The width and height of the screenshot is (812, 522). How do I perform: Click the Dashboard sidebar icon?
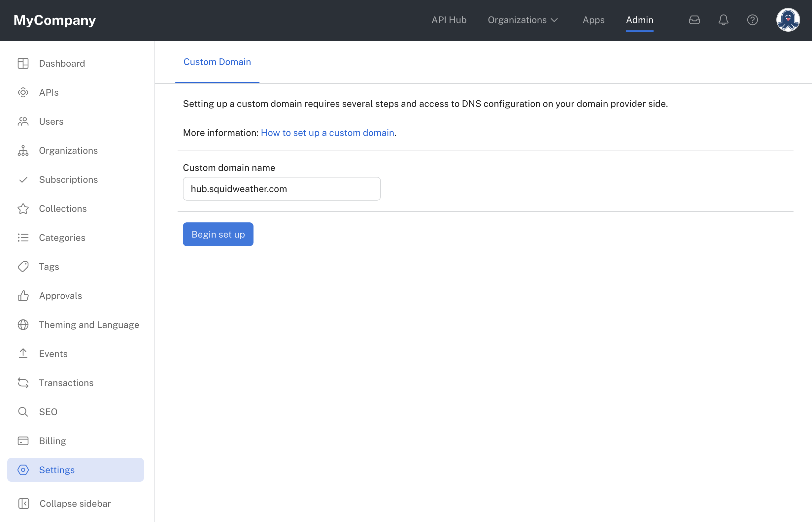tap(23, 63)
